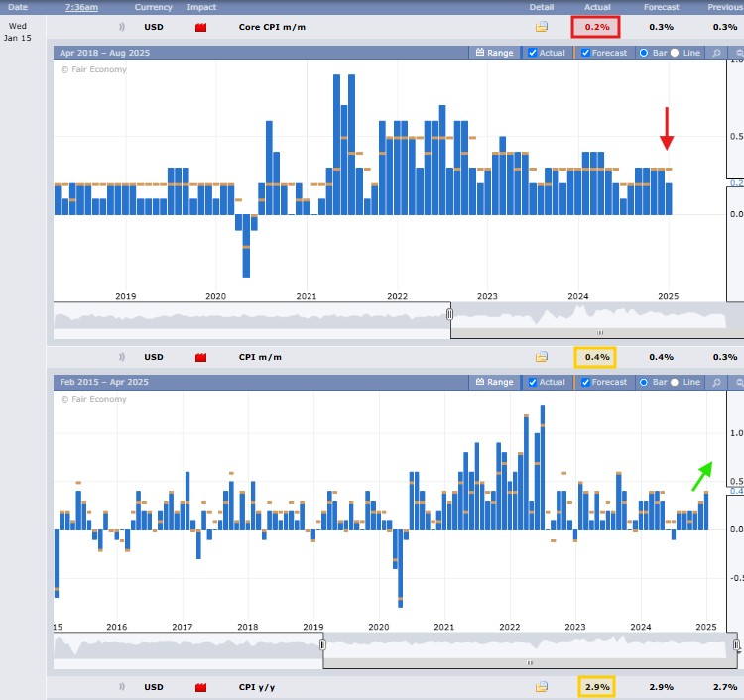Click red impact icon on CPI m/m row
The height and width of the screenshot is (700, 744).
tap(201, 357)
